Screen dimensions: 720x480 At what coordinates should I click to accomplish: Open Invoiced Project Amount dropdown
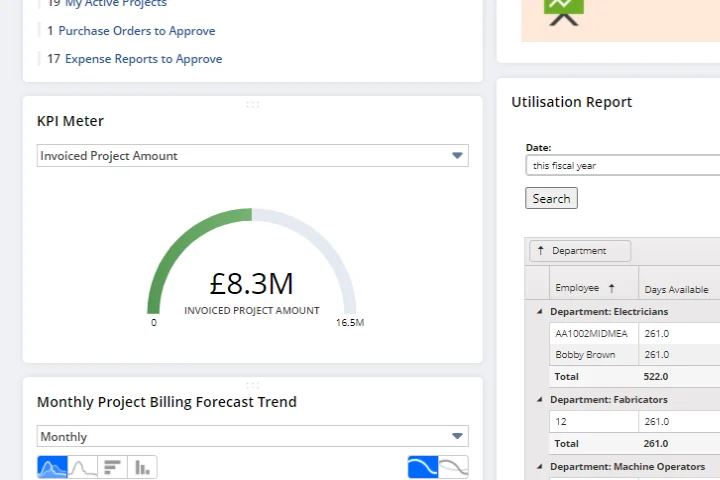pyautogui.click(x=253, y=156)
